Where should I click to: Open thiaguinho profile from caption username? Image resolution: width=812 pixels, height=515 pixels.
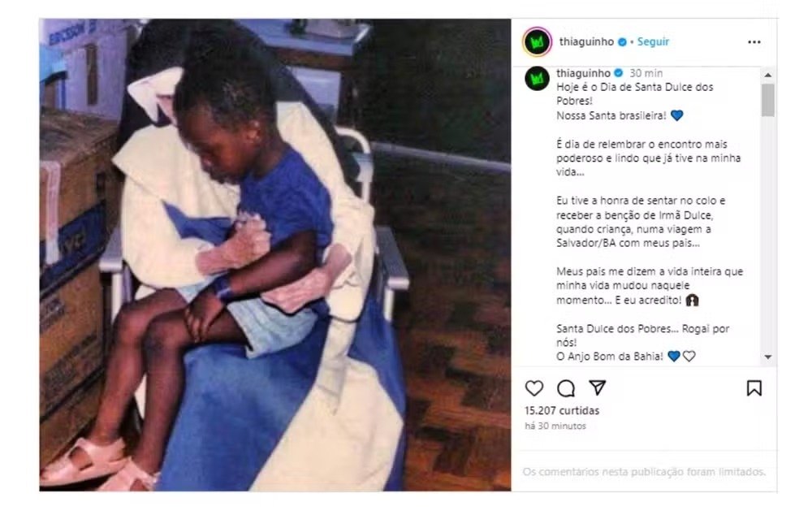(583, 73)
